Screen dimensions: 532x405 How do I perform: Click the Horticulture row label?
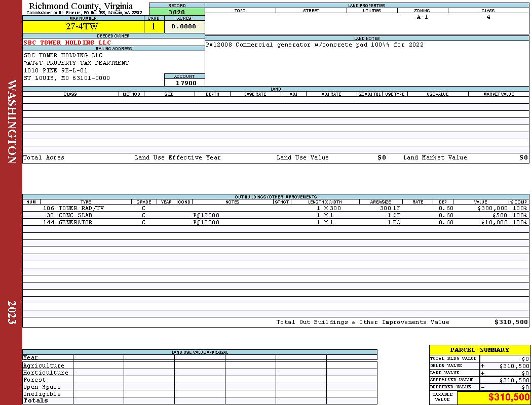click(x=46, y=373)
